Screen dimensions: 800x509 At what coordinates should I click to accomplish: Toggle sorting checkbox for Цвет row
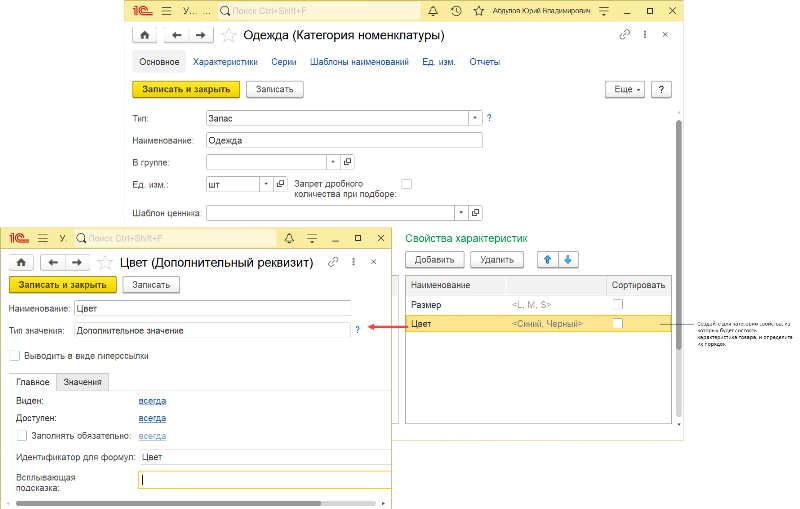click(x=618, y=323)
